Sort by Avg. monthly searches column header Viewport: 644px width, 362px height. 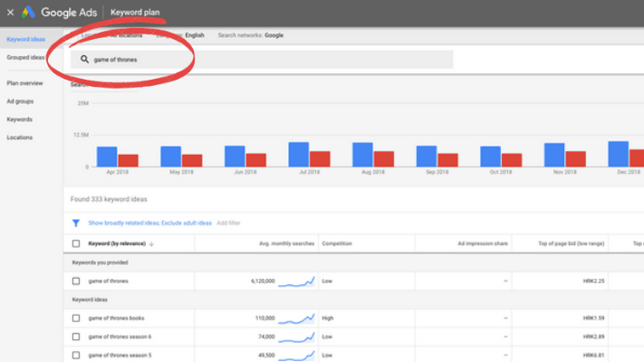coord(287,243)
